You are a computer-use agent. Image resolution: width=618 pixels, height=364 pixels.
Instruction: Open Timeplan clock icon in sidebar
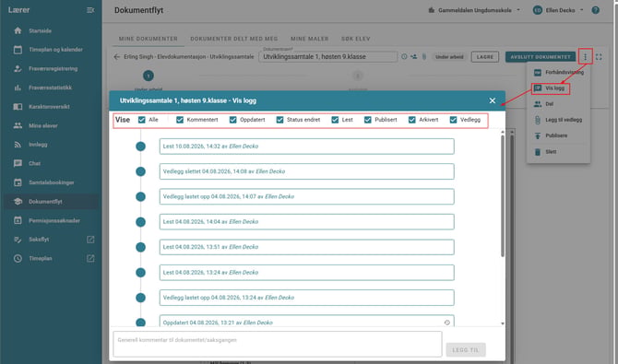click(18, 258)
